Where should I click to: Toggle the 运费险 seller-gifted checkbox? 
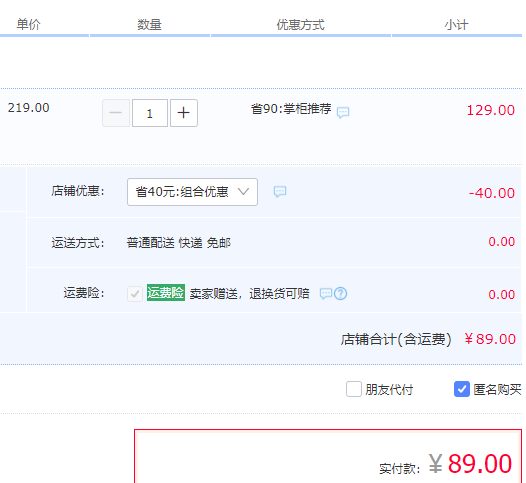(x=135, y=294)
